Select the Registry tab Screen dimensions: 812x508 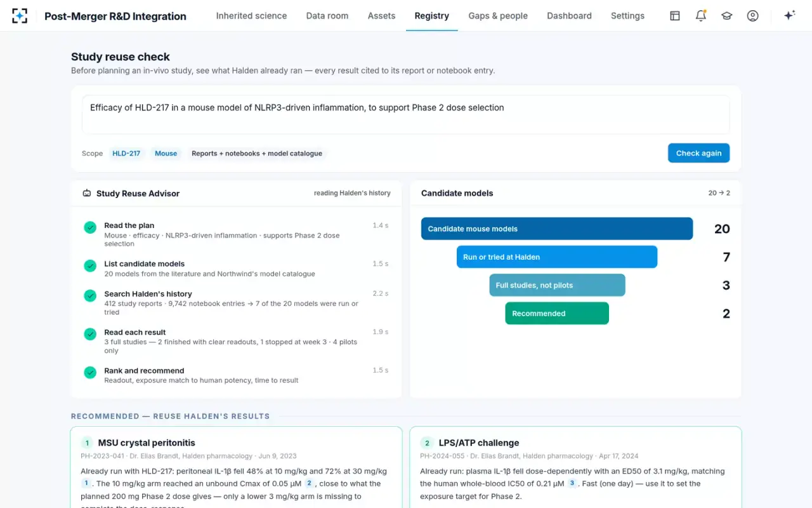pyautogui.click(x=432, y=16)
